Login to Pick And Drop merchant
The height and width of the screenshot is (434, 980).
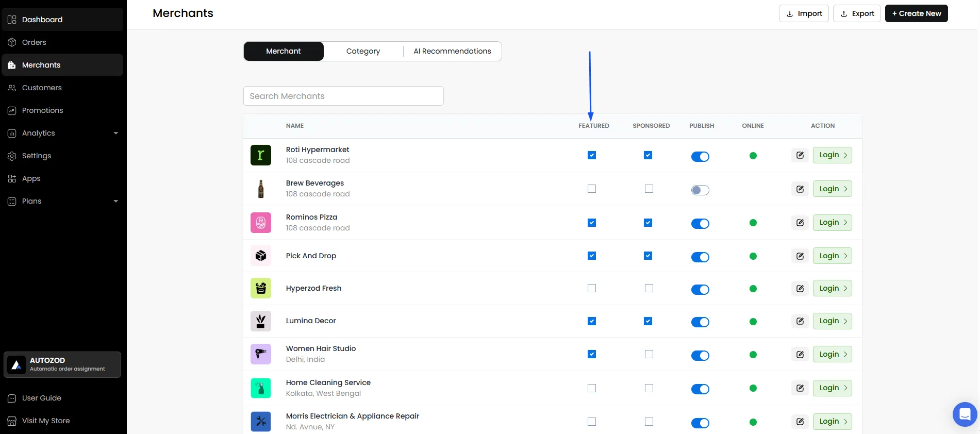[x=833, y=256]
